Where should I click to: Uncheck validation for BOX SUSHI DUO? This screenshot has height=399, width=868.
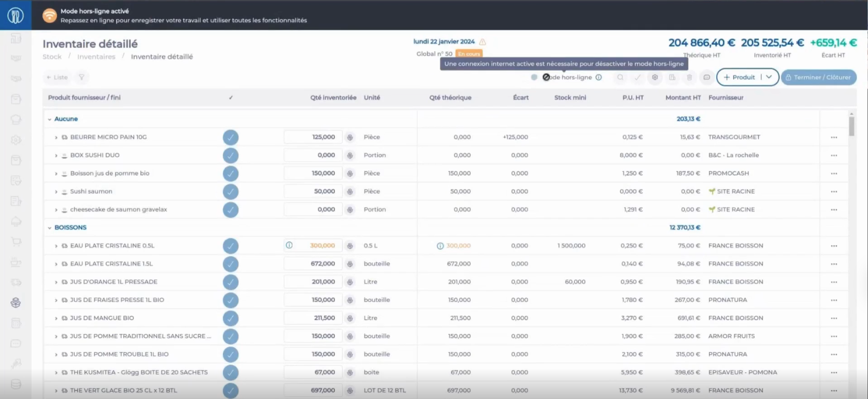point(231,156)
